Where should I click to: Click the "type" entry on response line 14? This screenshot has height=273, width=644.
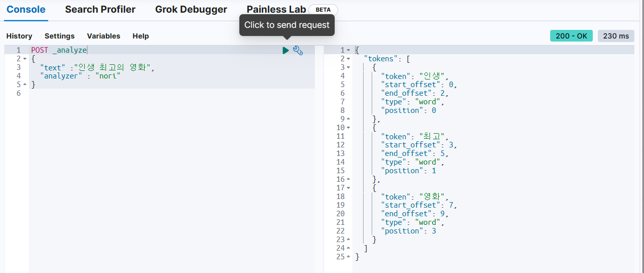coord(412,162)
